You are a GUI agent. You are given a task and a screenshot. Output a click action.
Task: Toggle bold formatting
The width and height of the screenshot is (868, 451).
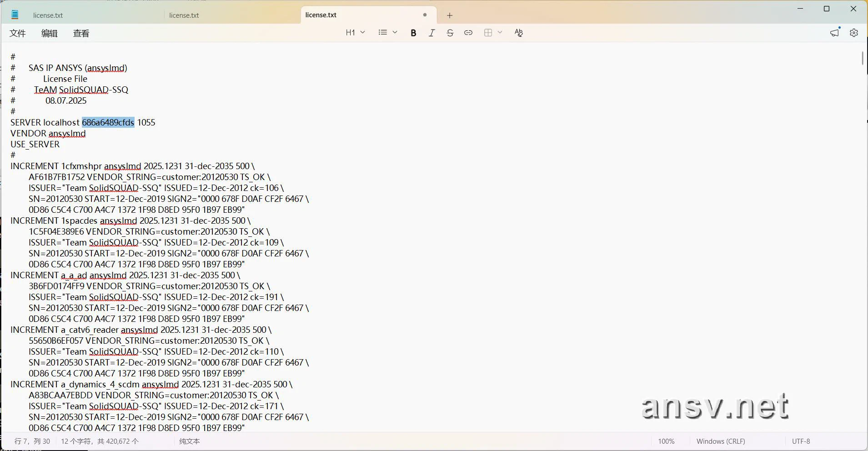click(413, 33)
